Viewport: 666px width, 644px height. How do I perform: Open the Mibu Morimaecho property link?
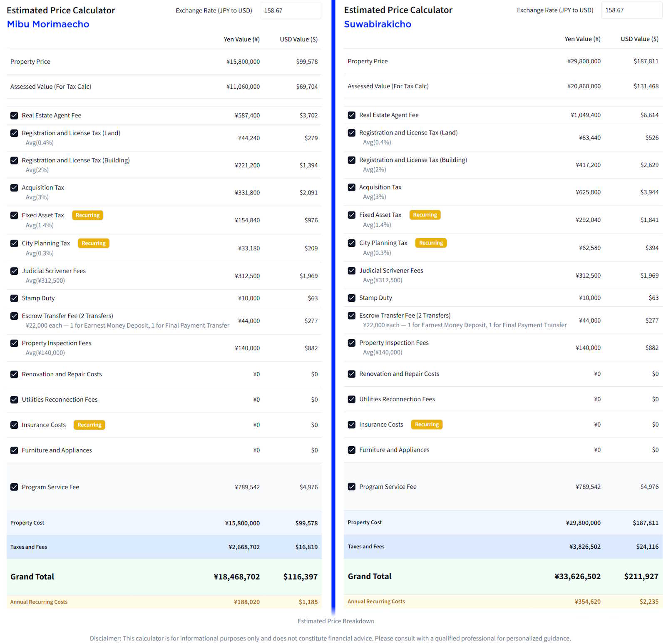click(x=48, y=24)
